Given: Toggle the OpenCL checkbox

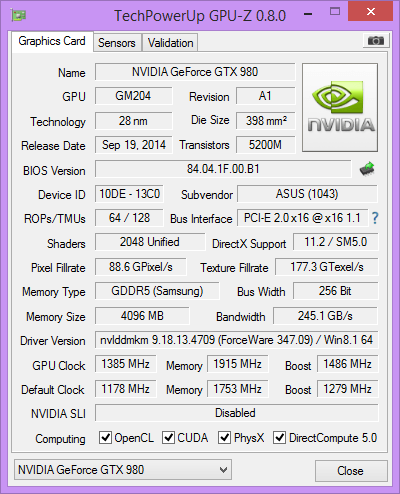Looking at the screenshot, I should [105, 437].
